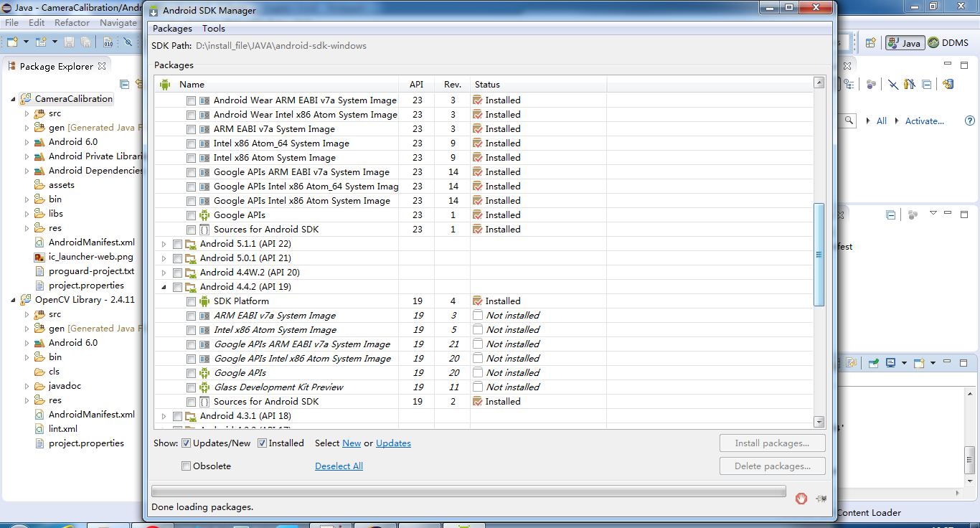Click the pin console icon in bottom panel
The width and height of the screenshot is (980, 528).
point(874,363)
